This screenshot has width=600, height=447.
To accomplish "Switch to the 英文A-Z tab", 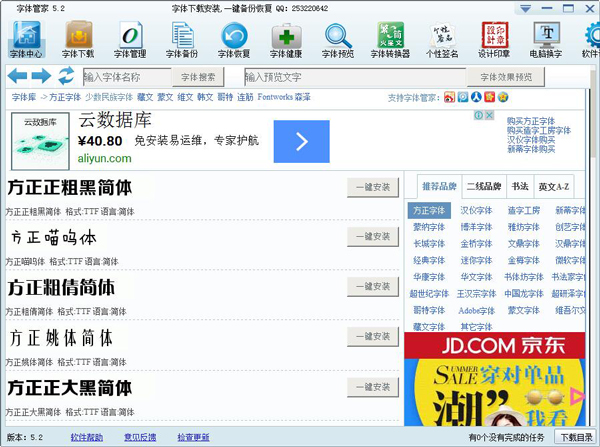I will tap(554, 186).
